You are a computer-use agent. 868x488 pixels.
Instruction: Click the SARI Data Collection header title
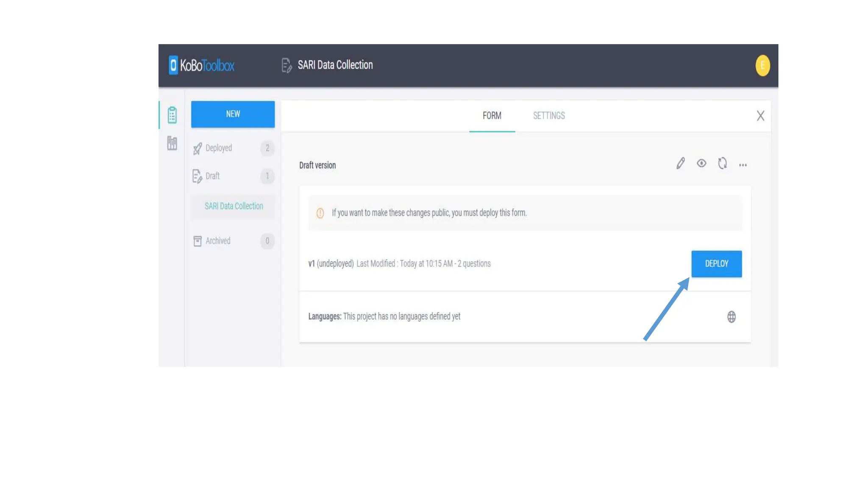point(335,65)
